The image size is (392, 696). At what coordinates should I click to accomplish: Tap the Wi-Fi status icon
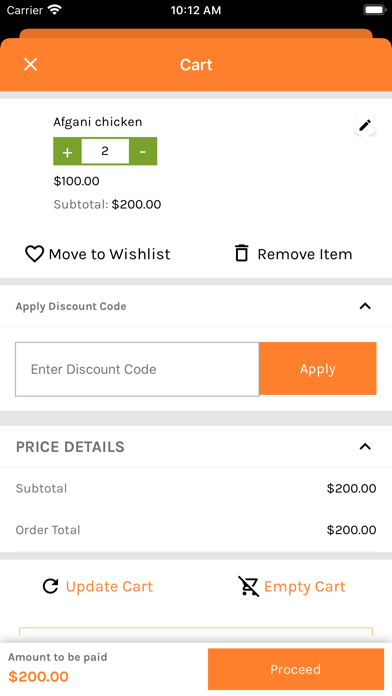tap(55, 10)
